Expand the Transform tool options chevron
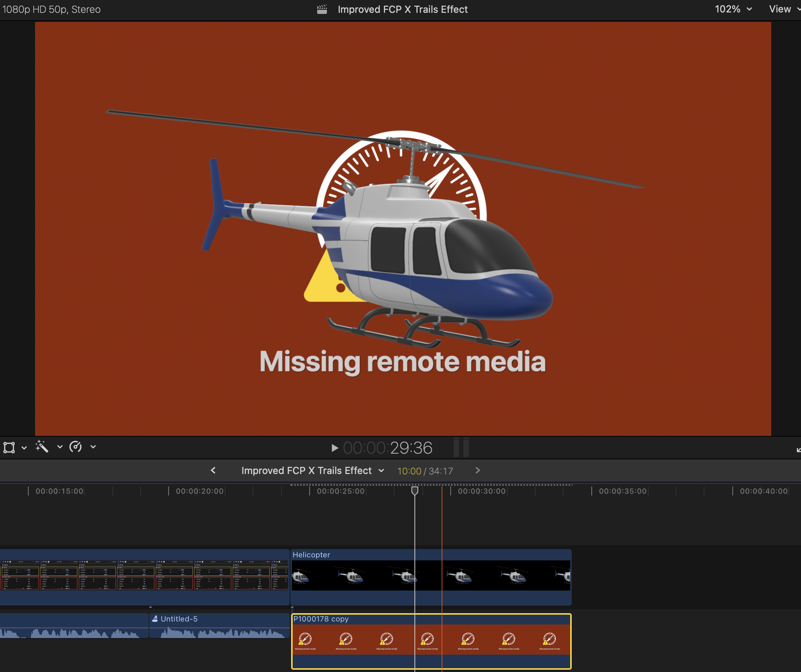This screenshot has height=672, width=801. 24,447
